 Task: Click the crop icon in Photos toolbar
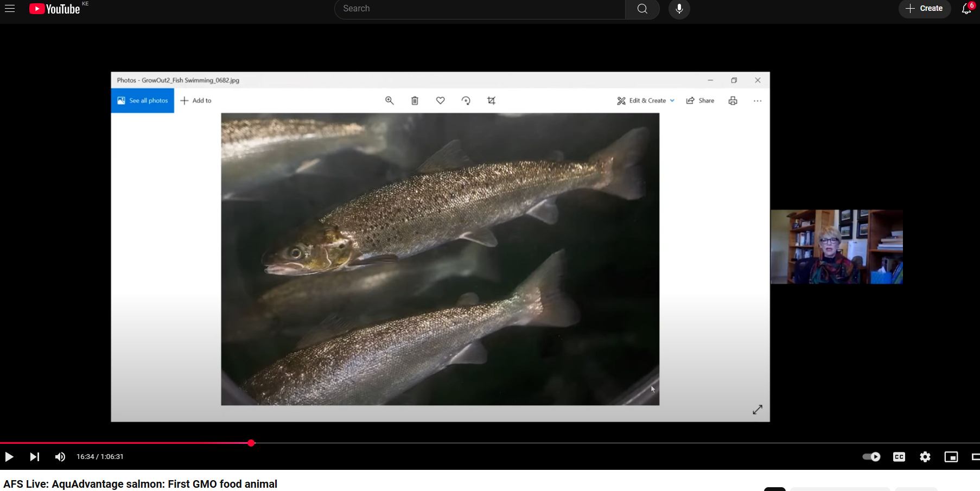coord(491,100)
